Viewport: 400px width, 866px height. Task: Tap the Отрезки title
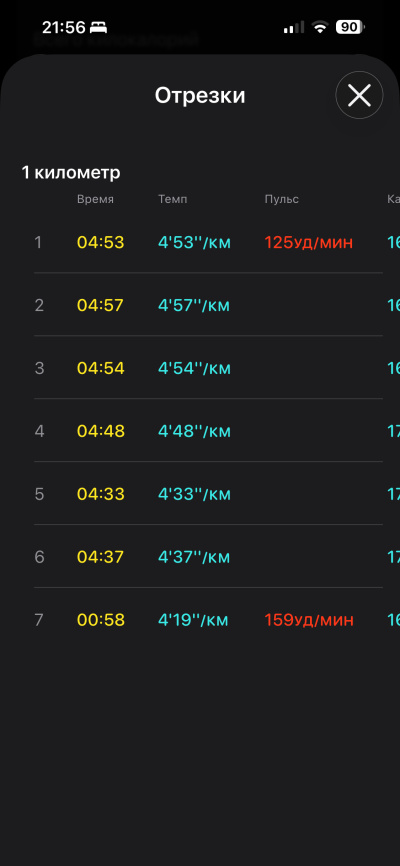[x=200, y=96]
